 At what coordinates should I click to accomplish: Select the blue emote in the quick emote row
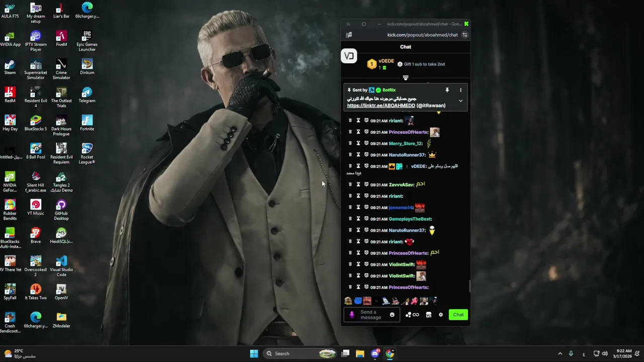coord(358,301)
